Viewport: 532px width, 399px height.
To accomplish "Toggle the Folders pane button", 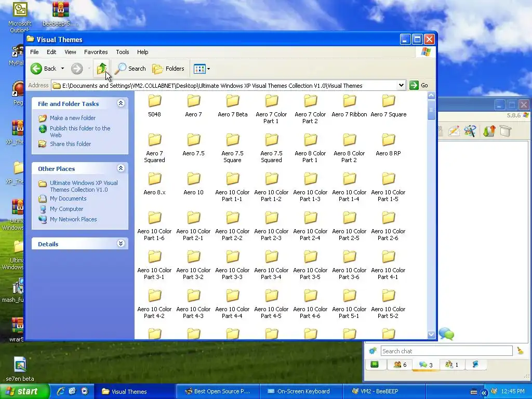I will [x=168, y=69].
